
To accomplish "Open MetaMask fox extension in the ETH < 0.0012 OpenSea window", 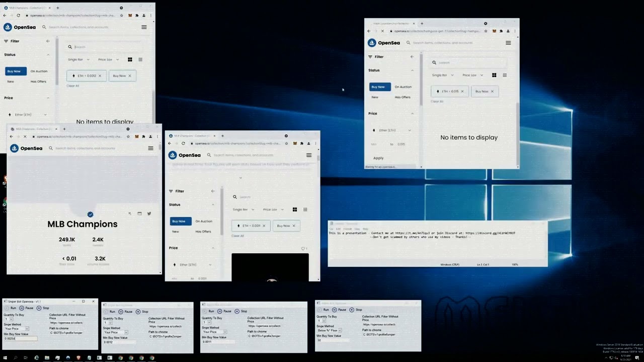I will click(x=130, y=16).
